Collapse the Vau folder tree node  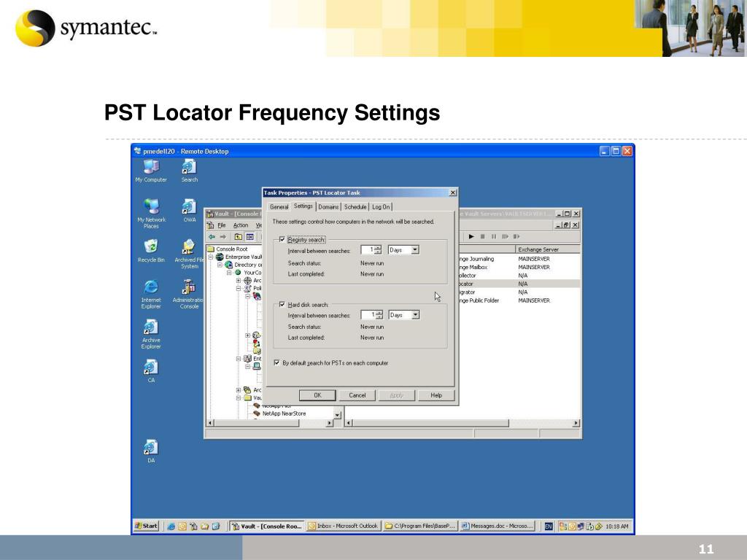(239, 397)
